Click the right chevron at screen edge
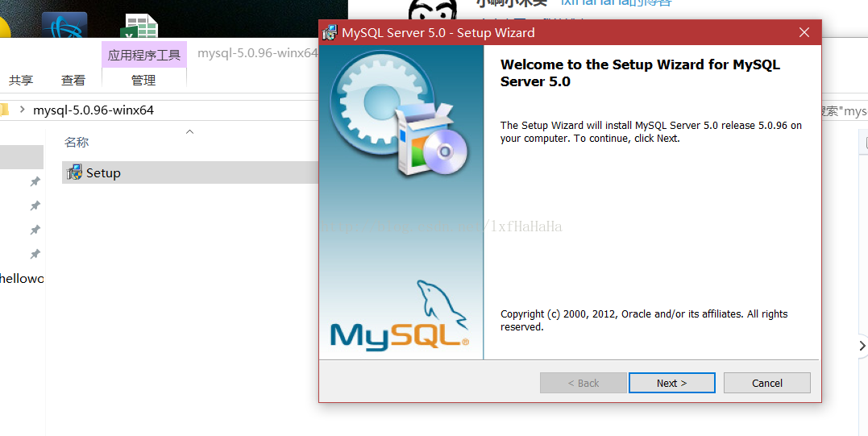The width and height of the screenshot is (868, 436). [862, 345]
